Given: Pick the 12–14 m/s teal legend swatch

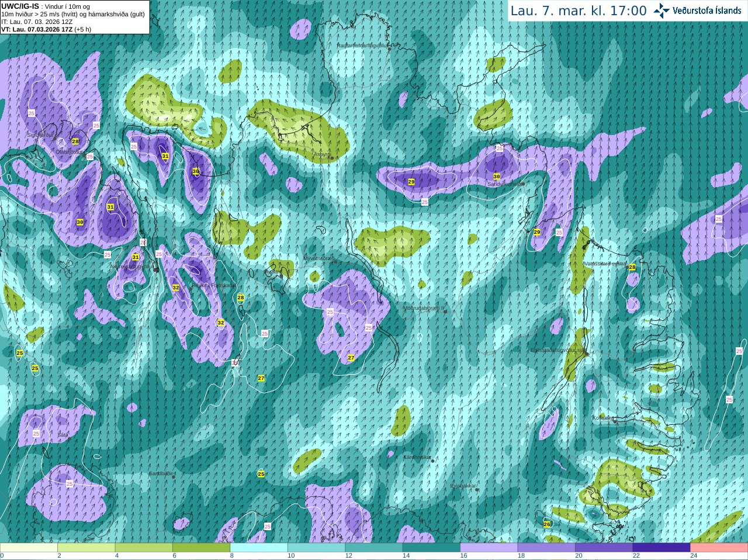Looking at the screenshot, I should coord(374,548).
